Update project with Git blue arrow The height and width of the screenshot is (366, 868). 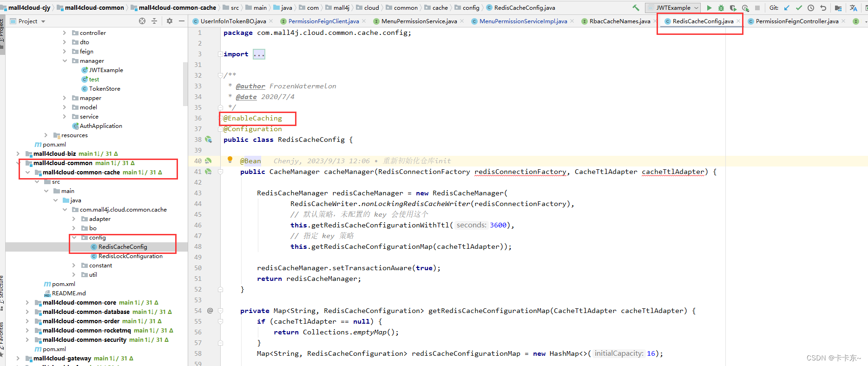point(787,7)
